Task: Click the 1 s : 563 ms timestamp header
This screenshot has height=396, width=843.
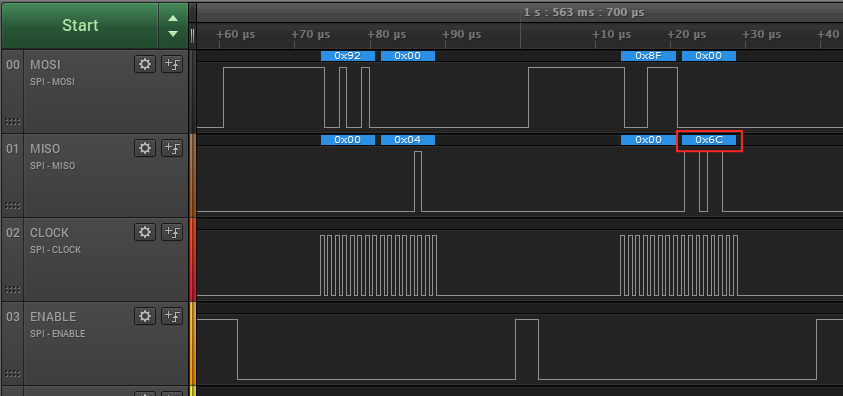Action: [584, 12]
